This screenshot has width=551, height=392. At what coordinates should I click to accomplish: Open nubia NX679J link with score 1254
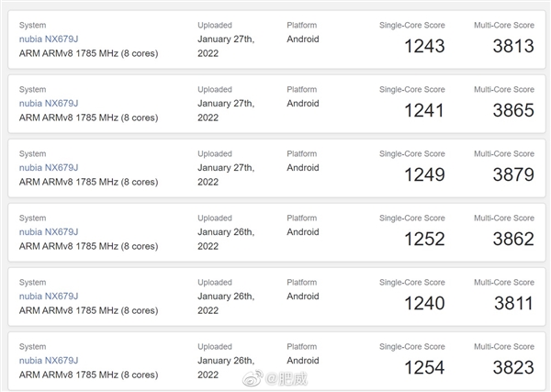(x=49, y=361)
